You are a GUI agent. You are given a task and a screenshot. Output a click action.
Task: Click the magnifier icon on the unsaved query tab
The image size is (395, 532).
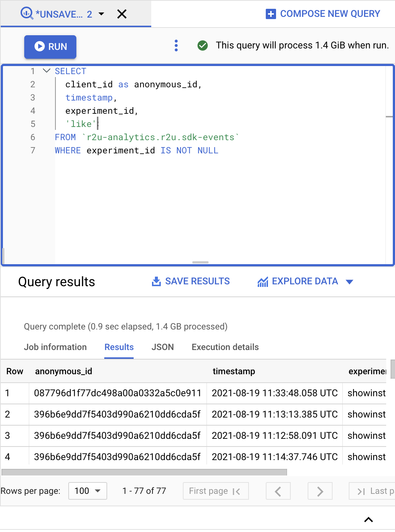point(26,13)
